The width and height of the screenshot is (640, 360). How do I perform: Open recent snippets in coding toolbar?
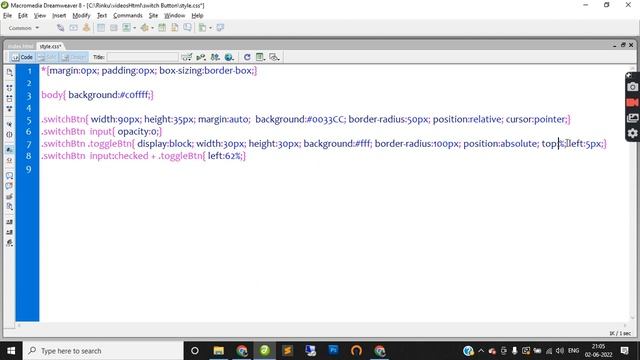click(9, 207)
